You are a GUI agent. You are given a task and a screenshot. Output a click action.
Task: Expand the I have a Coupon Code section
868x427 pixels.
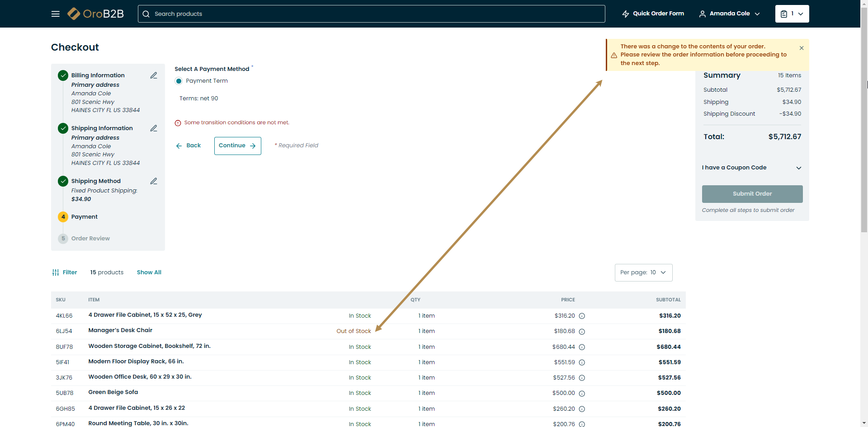coord(751,168)
